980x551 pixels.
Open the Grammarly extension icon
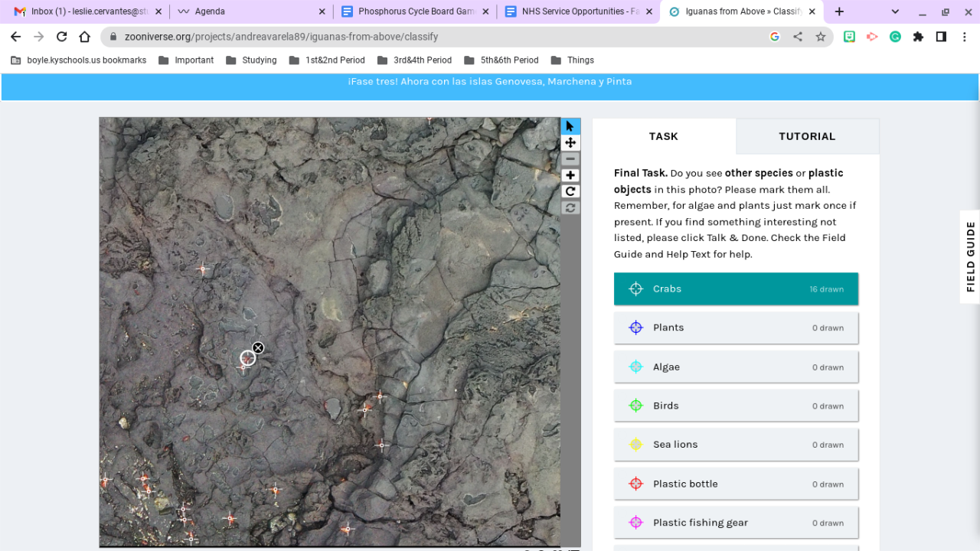[894, 37]
